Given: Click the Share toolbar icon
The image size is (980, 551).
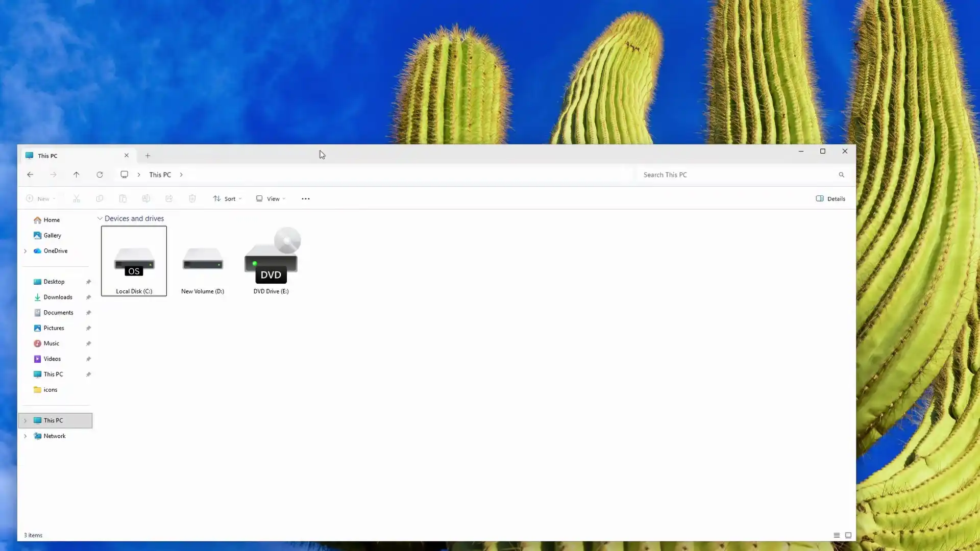Looking at the screenshot, I should coord(169,198).
